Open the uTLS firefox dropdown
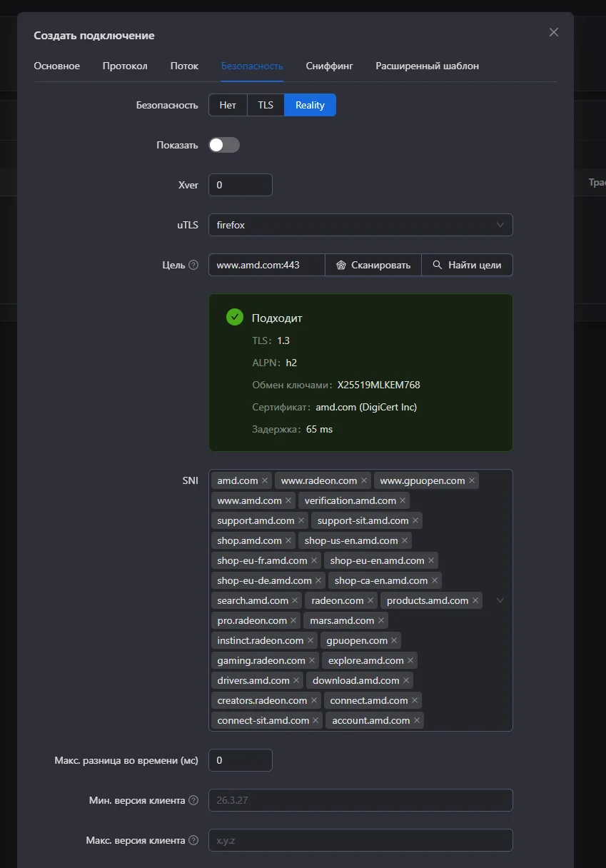 [360, 225]
